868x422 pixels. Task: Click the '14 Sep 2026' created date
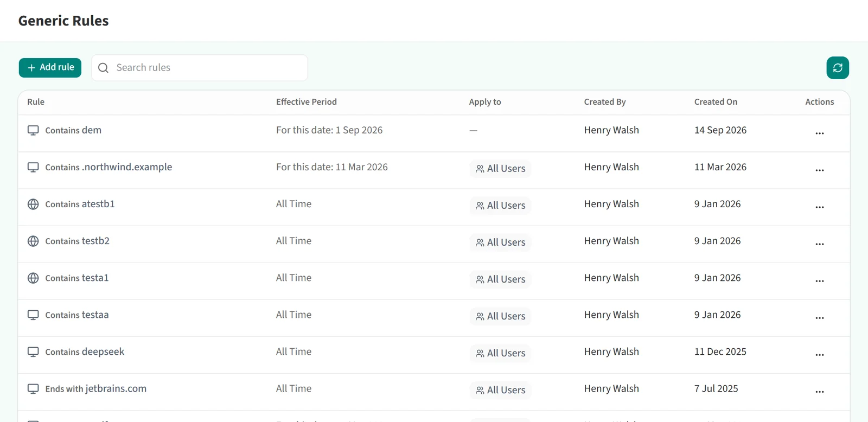[720, 130]
